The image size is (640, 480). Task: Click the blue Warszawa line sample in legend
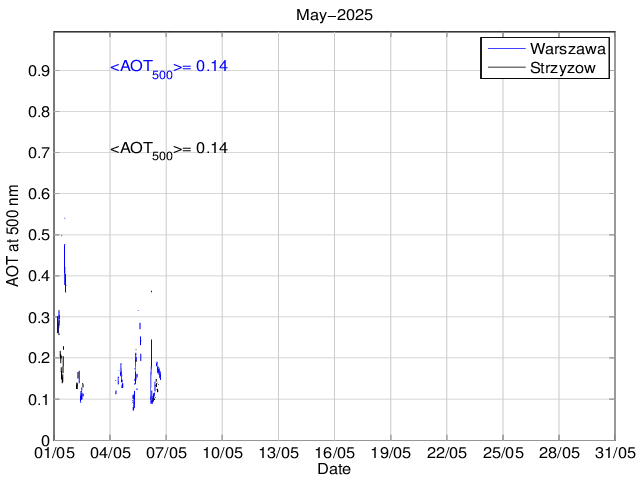pyautogui.click(x=506, y=49)
